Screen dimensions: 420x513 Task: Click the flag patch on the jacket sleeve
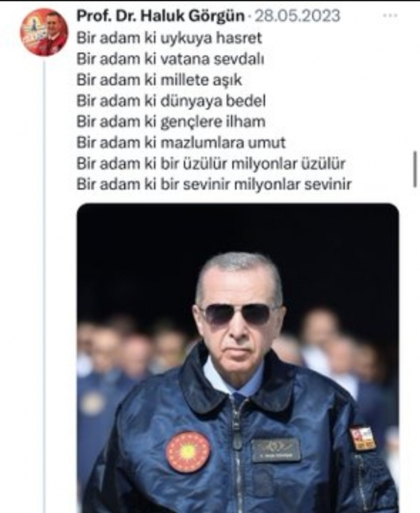(363, 438)
